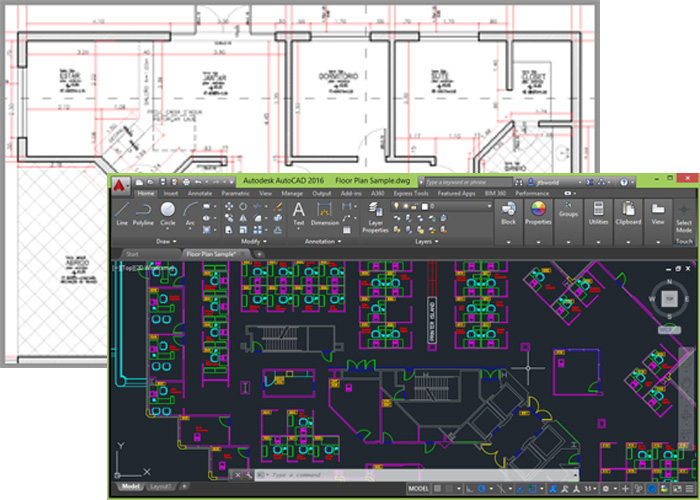Click the Scale tool in Modify panel
Image resolution: width=700 pixels, height=500 pixels.
pyautogui.click(x=243, y=229)
